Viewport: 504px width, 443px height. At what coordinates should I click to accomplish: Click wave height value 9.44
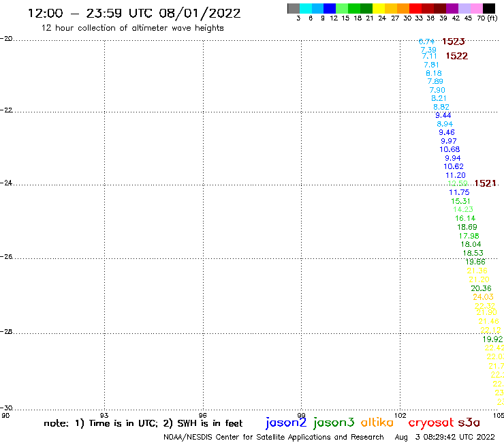[443, 115]
